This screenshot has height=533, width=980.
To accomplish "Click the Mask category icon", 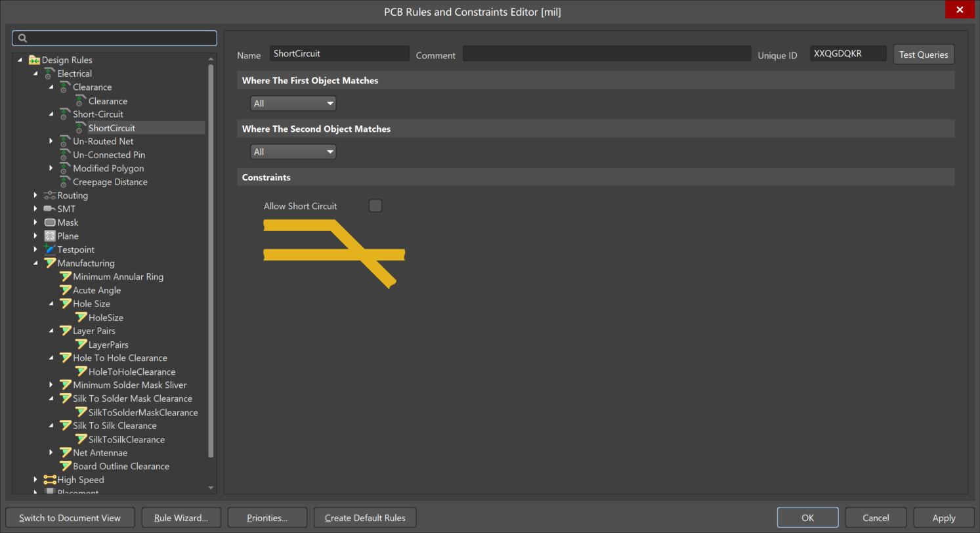I will pyautogui.click(x=50, y=223).
